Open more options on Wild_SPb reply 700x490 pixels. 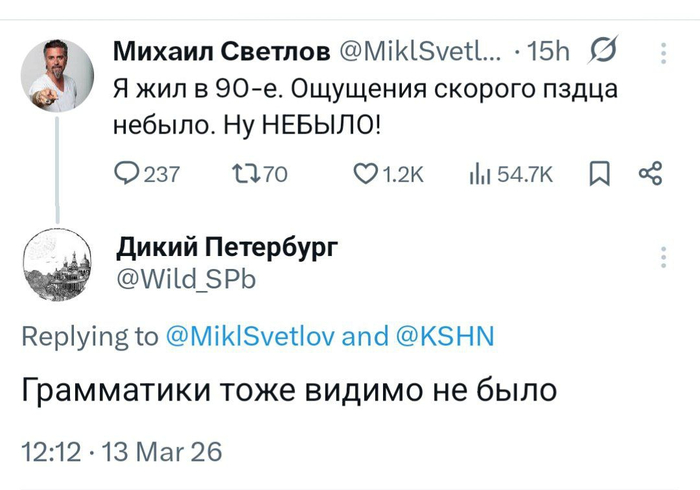click(x=662, y=257)
